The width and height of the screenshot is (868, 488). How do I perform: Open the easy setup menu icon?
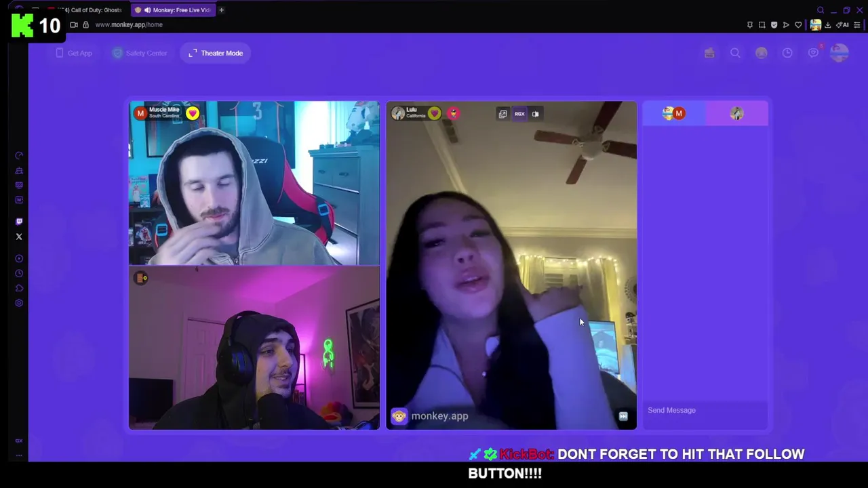click(858, 25)
